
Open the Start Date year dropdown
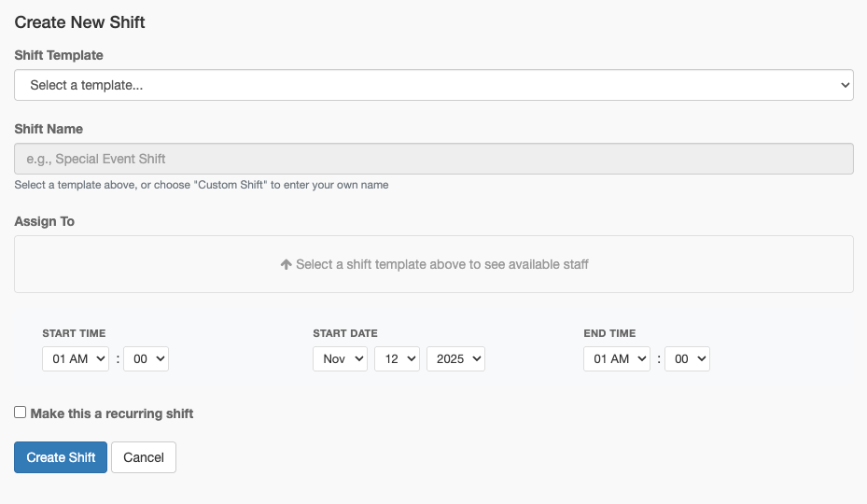click(455, 358)
